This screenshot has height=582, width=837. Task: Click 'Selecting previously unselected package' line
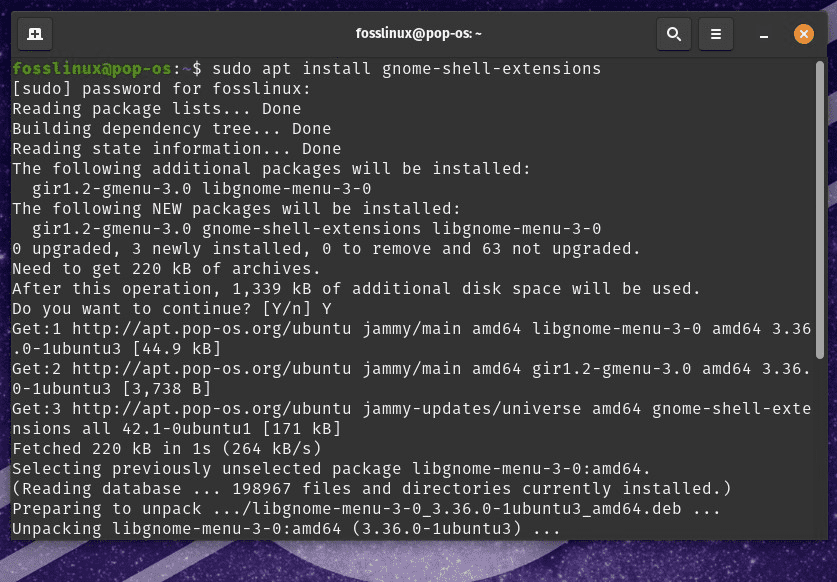(331, 469)
